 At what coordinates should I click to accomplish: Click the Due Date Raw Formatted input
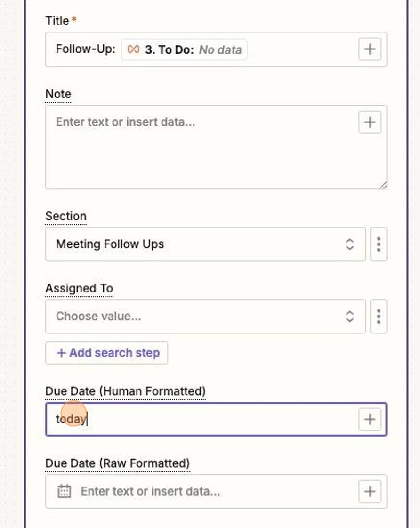tap(212, 491)
